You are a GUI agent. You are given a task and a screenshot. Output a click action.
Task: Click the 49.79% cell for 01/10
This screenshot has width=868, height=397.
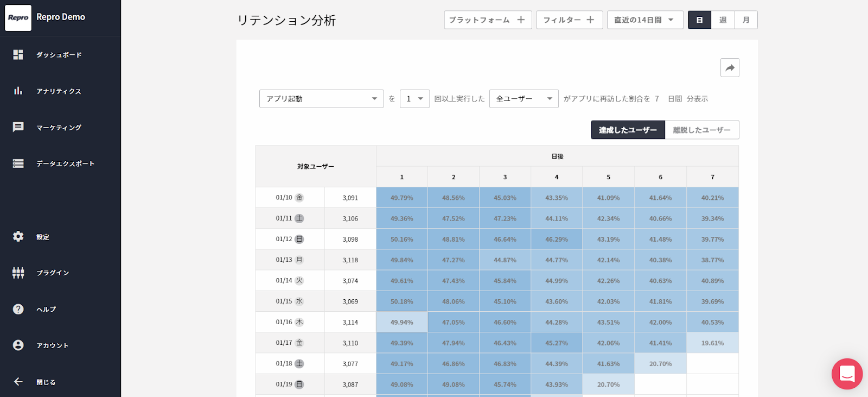pyautogui.click(x=402, y=198)
